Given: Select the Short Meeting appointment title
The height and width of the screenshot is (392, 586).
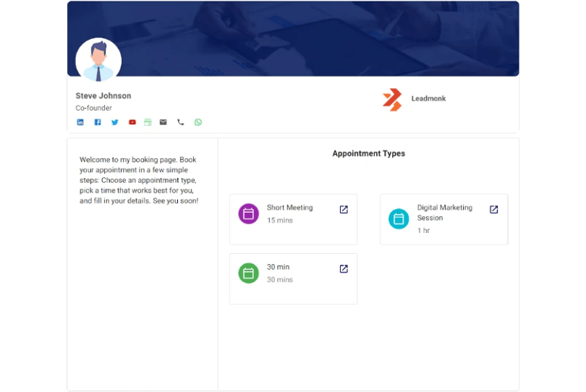Looking at the screenshot, I should click(x=290, y=208).
